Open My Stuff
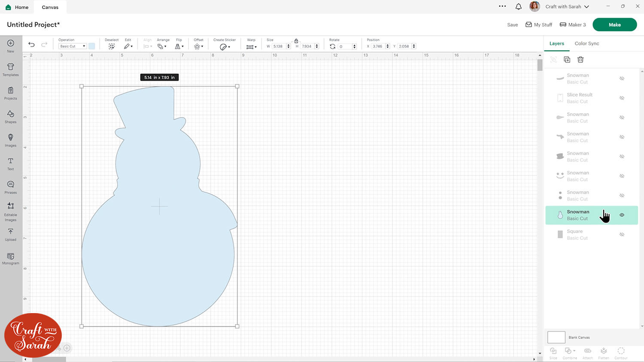The height and width of the screenshot is (362, 644). pyautogui.click(x=539, y=25)
